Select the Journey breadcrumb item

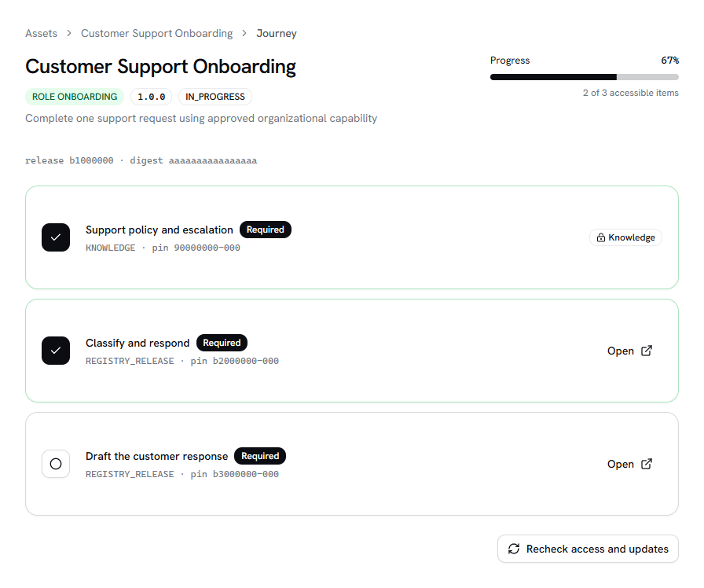pos(277,33)
